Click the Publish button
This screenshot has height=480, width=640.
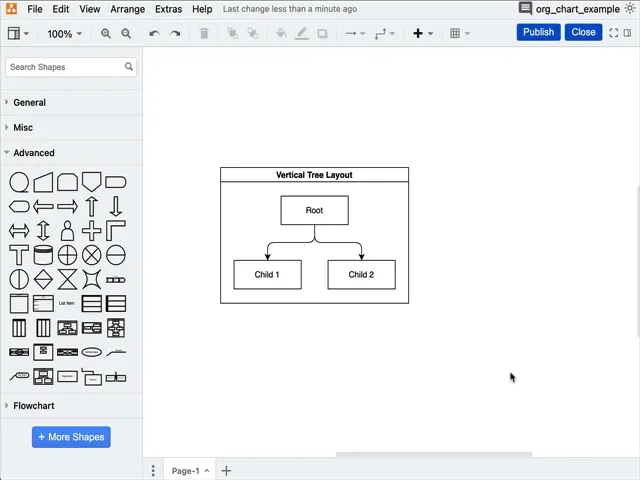(x=538, y=32)
